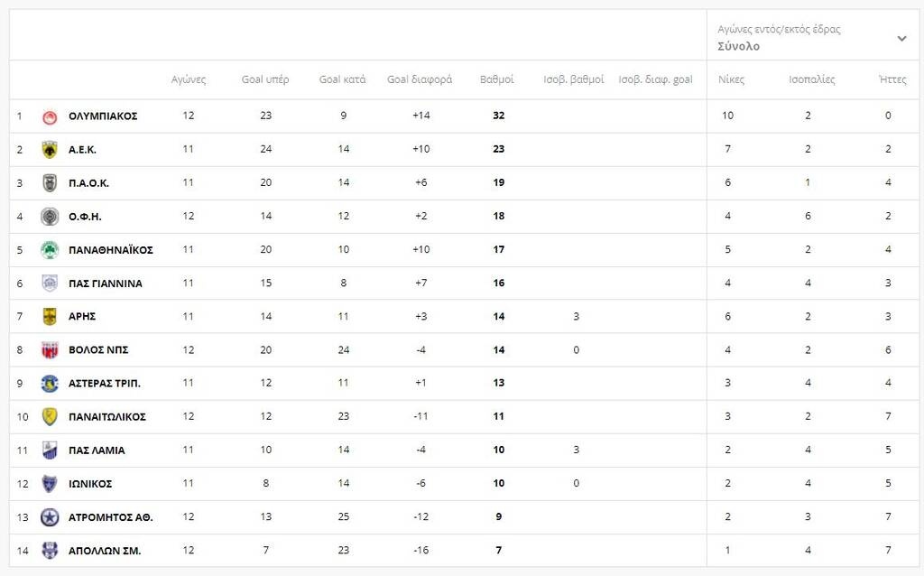Image resolution: width=924 pixels, height=576 pixels.
Task: Click the Νίκες column header
Action: [x=731, y=79]
